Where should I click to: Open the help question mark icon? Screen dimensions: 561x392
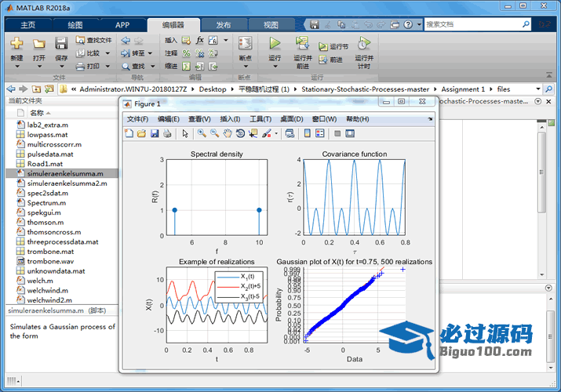tap(408, 24)
